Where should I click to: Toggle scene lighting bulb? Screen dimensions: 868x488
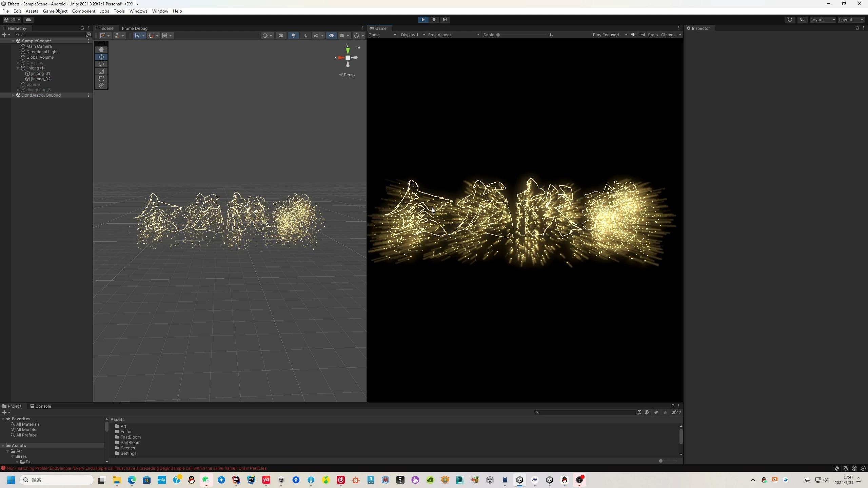tap(293, 36)
